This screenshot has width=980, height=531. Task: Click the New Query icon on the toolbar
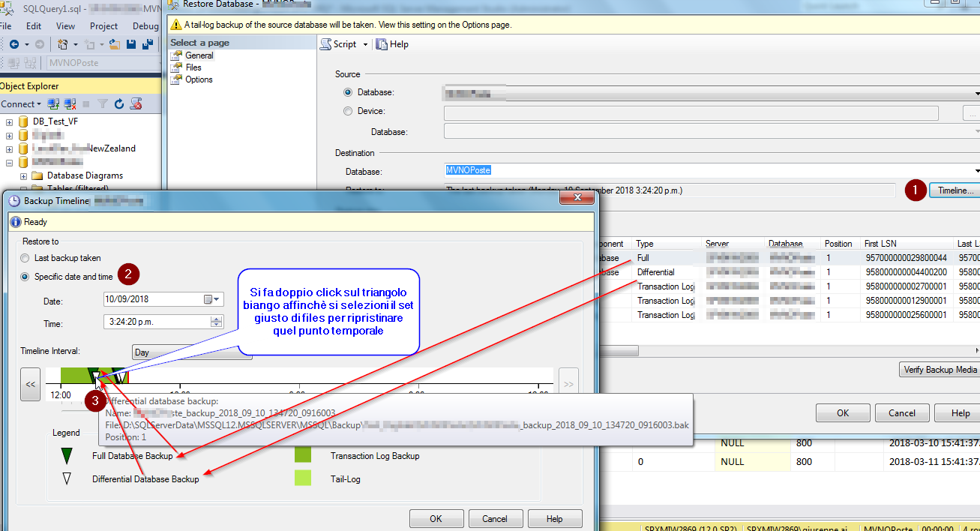(x=63, y=44)
